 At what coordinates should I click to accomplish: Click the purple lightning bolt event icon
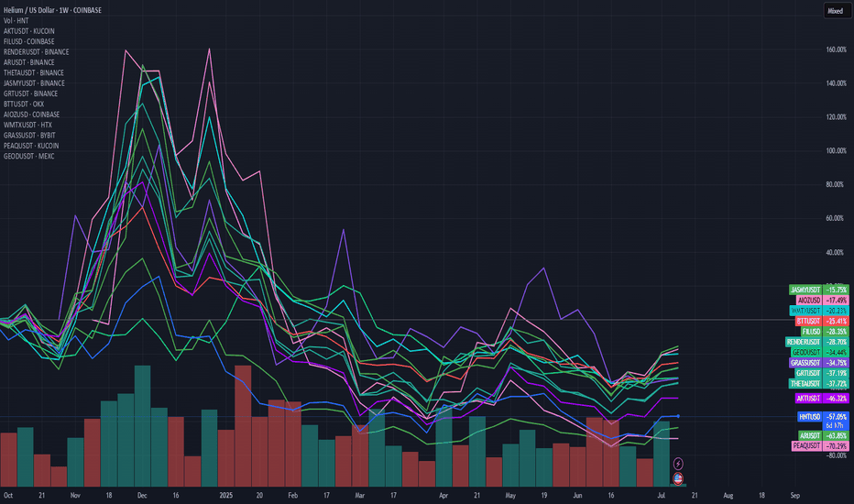coord(678,464)
